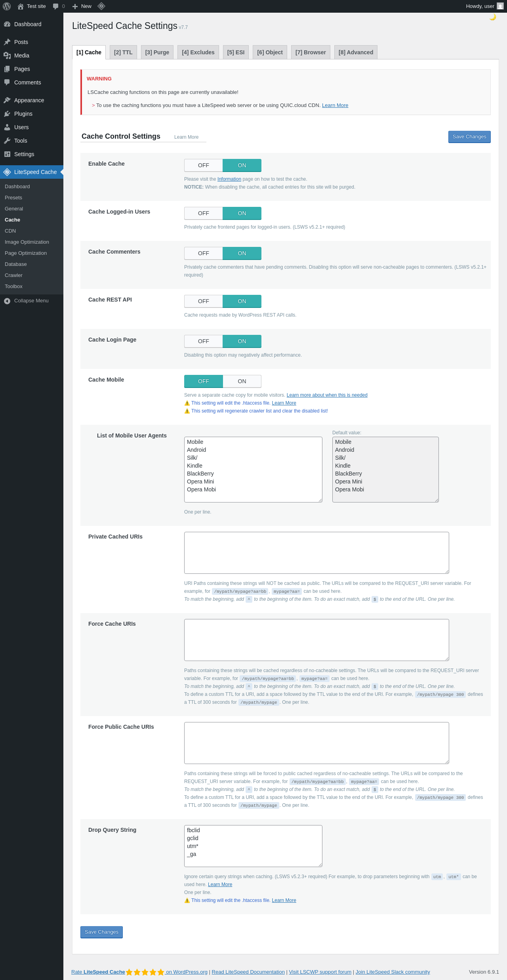Screen dimensions: 507x980
Task: Click the sliders icon for Settings
Action: coord(7,154)
